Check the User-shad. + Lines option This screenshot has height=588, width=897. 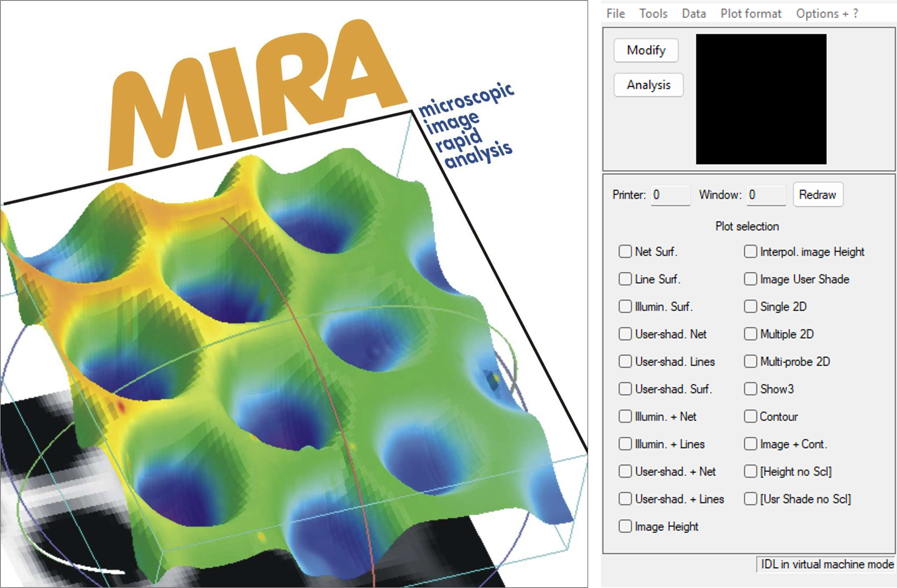625,499
